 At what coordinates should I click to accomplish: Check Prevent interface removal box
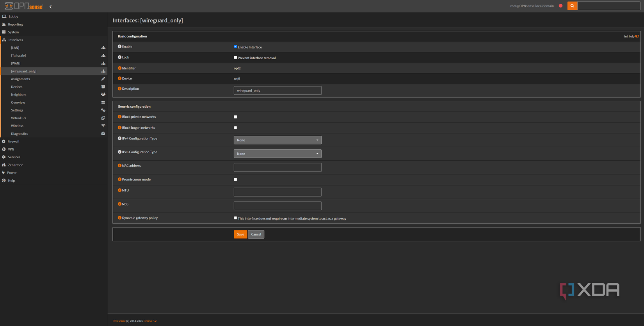(235, 58)
